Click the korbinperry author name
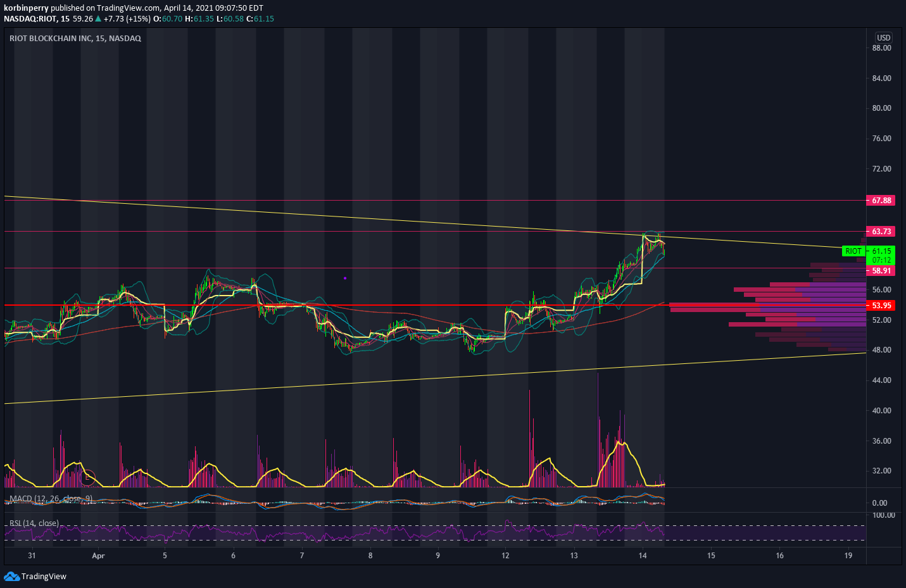 pyautogui.click(x=26, y=8)
